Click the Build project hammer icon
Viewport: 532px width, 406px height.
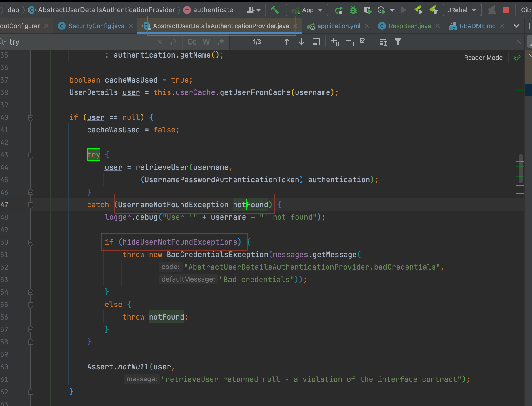tap(274, 10)
